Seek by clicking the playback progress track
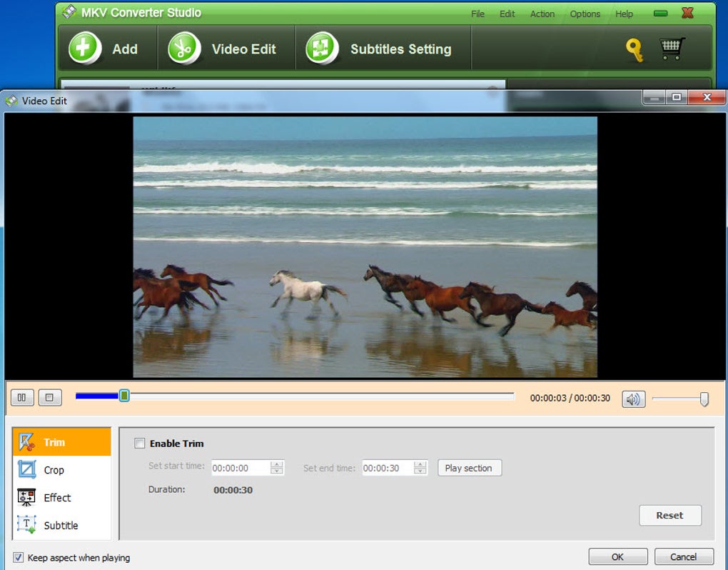This screenshot has width=728, height=570. [295, 396]
